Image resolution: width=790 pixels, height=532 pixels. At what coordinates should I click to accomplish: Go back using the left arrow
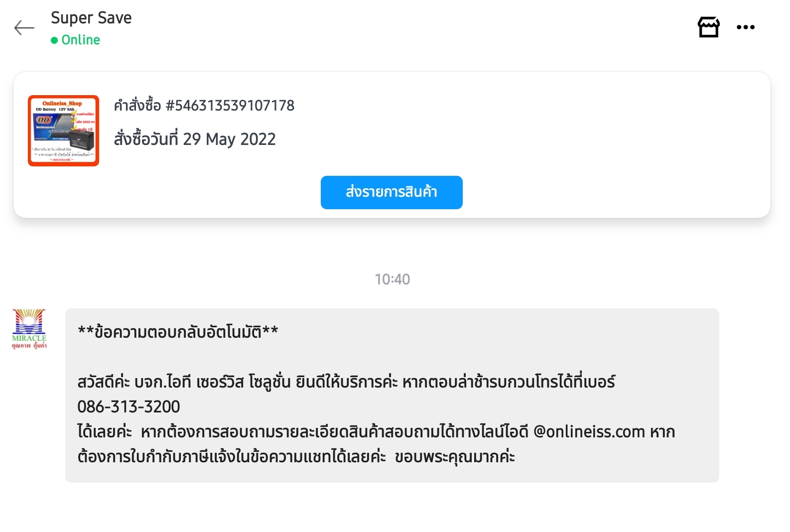click(24, 28)
